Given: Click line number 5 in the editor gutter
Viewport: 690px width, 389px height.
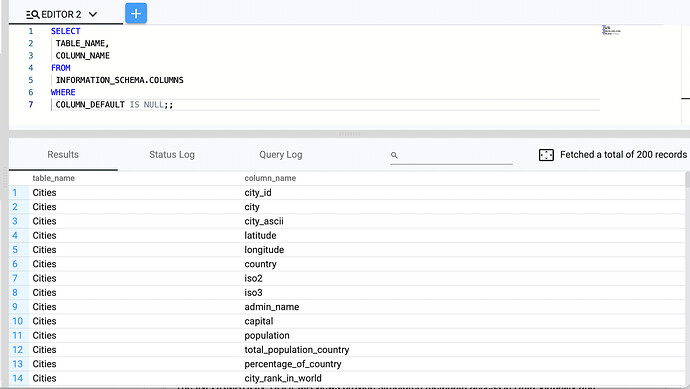Looking at the screenshot, I should click(x=31, y=80).
